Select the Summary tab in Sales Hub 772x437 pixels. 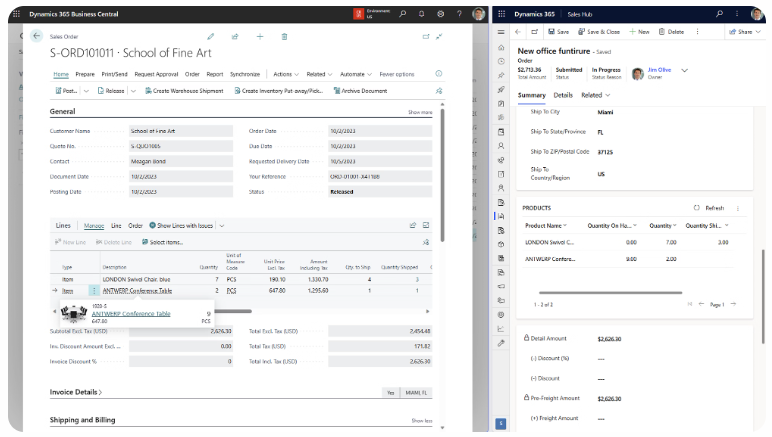coord(531,95)
